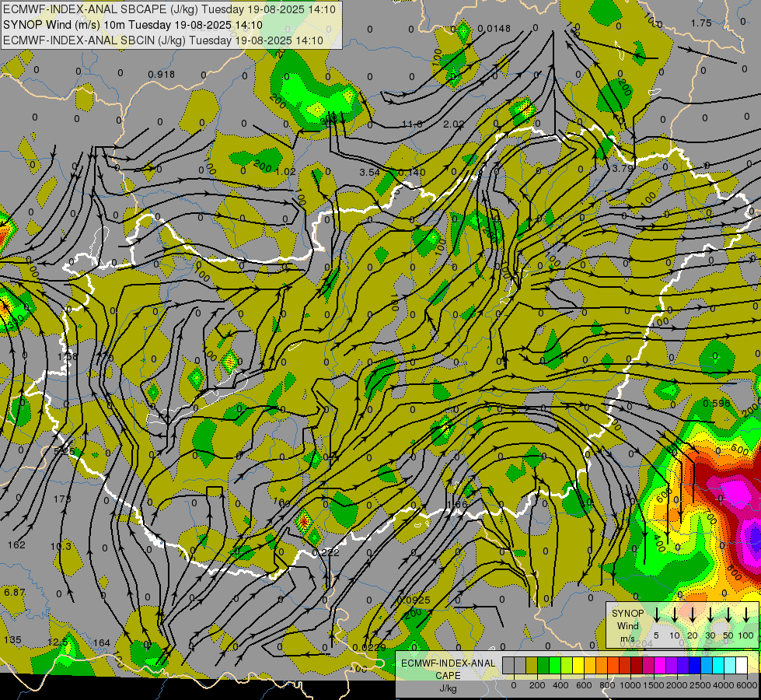Click the SBCIN title line at top
The width and height of the screenshot is (761, 700).
pyautogui.click(x=163, y=40)
